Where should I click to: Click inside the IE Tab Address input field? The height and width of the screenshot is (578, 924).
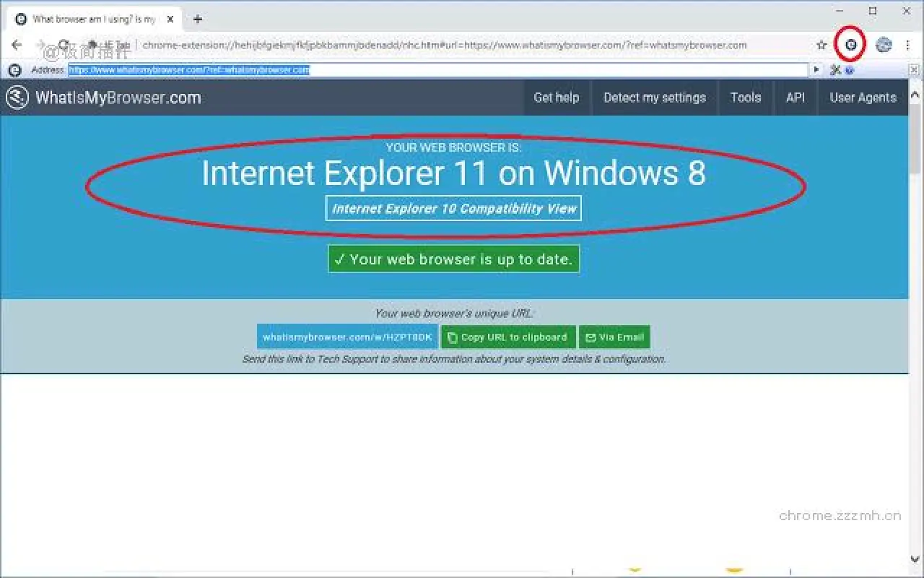pyautogui.click(x=289, y=69)
